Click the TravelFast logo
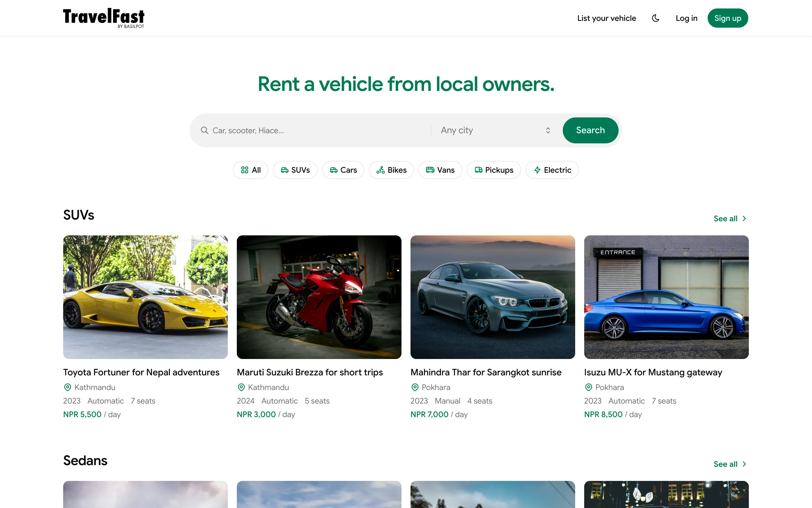The width and height of the screenshot is (812, 508). (x=104, y=18)
